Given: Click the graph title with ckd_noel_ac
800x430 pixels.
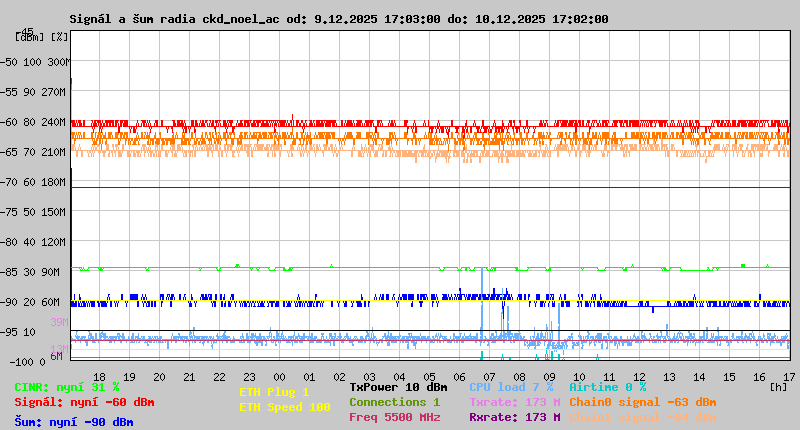Looking at the screenshot, I should [338, 19].
